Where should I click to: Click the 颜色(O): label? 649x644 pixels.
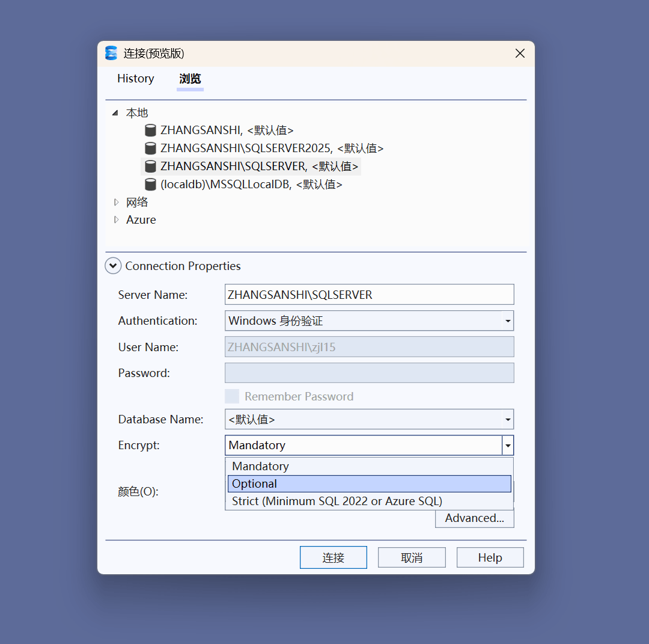[x=138, y=492]
